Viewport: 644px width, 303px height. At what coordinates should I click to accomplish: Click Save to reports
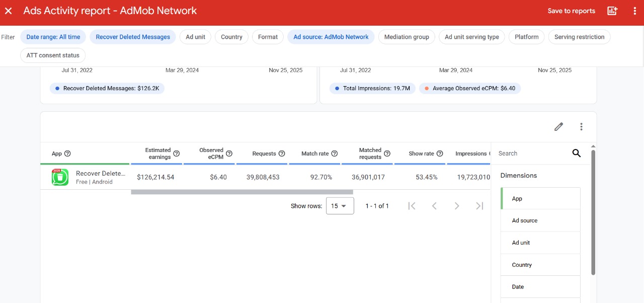click(571, 11)
